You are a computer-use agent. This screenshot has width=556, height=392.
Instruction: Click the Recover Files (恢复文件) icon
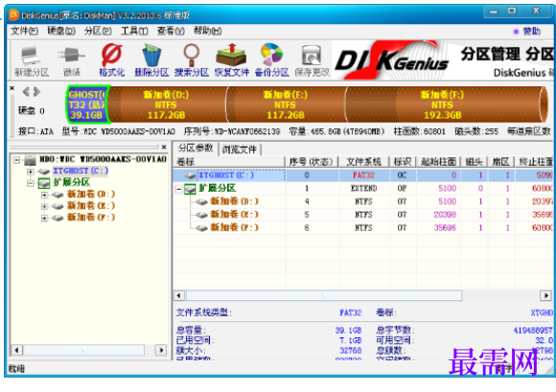pos(232,60)
